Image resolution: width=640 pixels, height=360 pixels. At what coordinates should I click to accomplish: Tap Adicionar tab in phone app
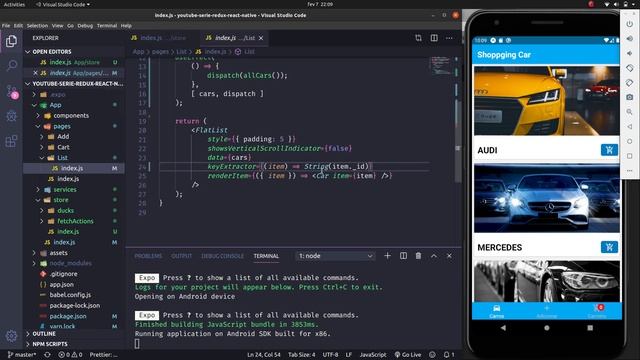click(547, 311)
